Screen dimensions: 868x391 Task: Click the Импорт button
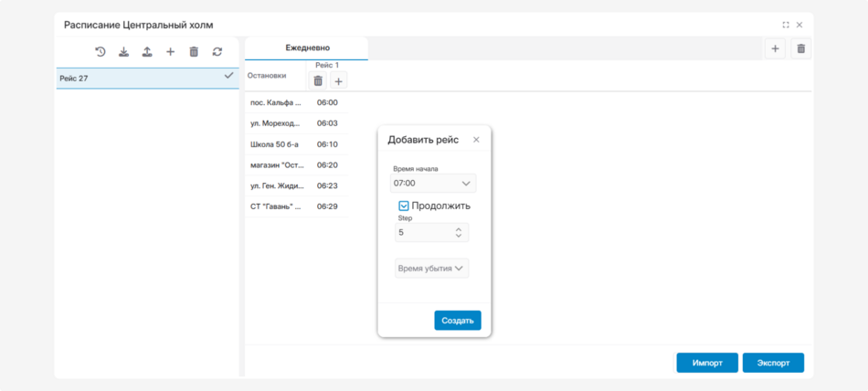point(707,363)
